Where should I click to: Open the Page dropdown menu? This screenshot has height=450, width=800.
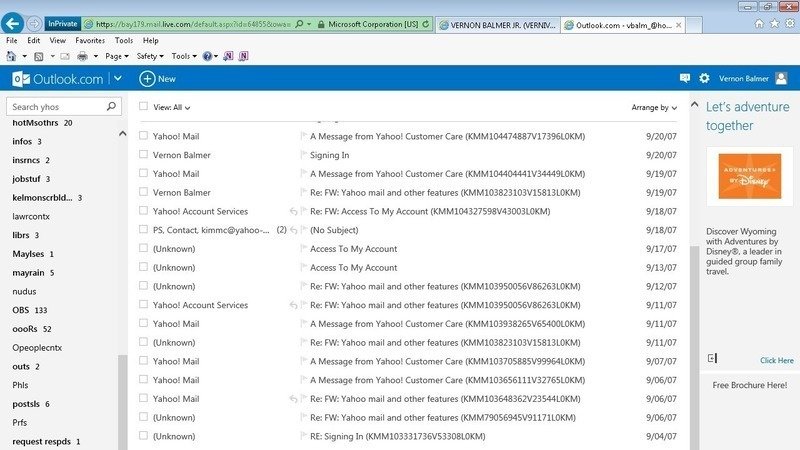[116, 56]
